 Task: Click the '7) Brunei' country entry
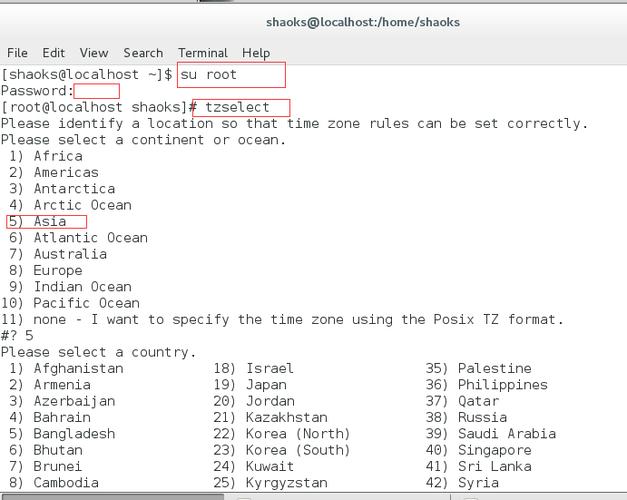click(46, 466)
